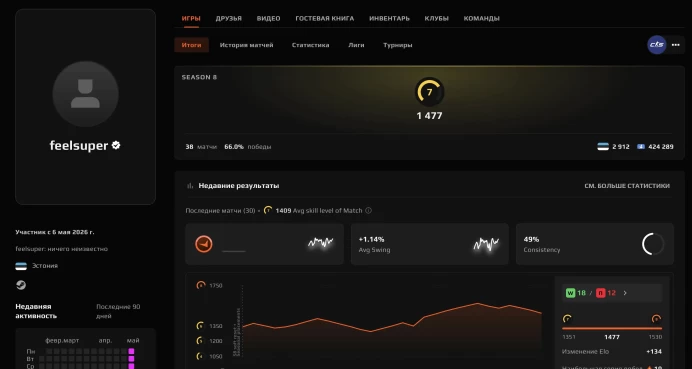Image resolution: width=692 pixels, height=369 pixels.
Task: Click the SEASON 8 label
Action: click(x=199, y=77)
